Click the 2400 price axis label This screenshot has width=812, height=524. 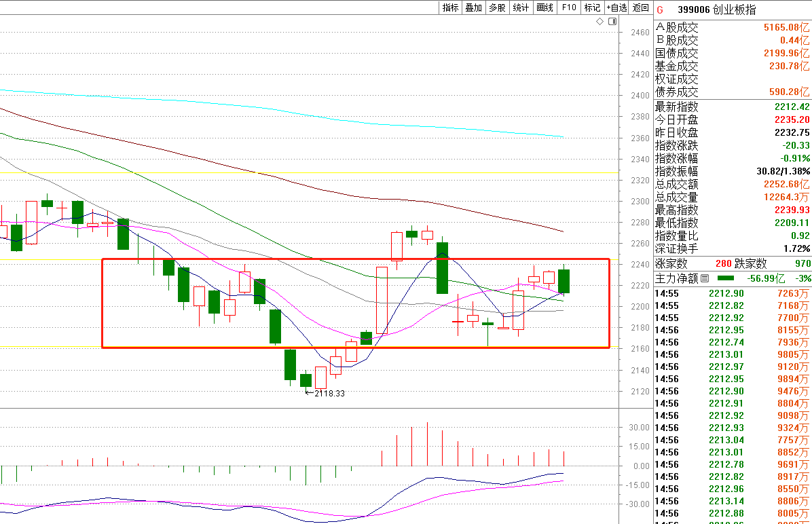[x=640, y=95]
